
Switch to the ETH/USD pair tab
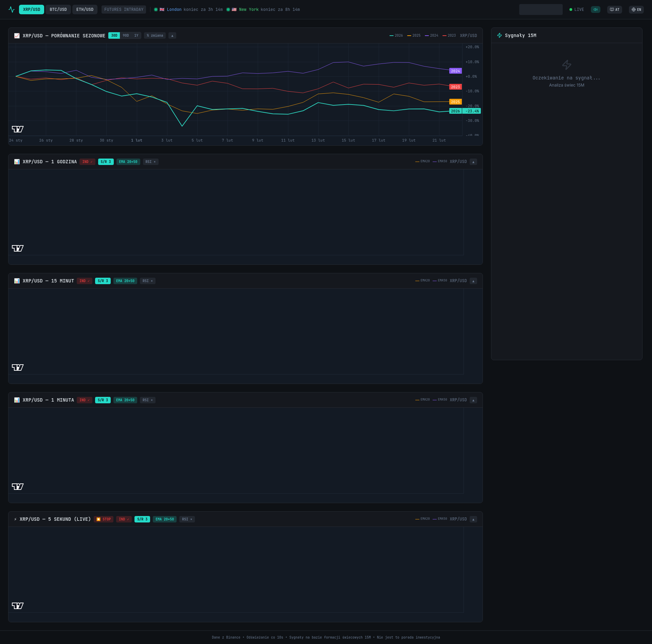(85, 10)
